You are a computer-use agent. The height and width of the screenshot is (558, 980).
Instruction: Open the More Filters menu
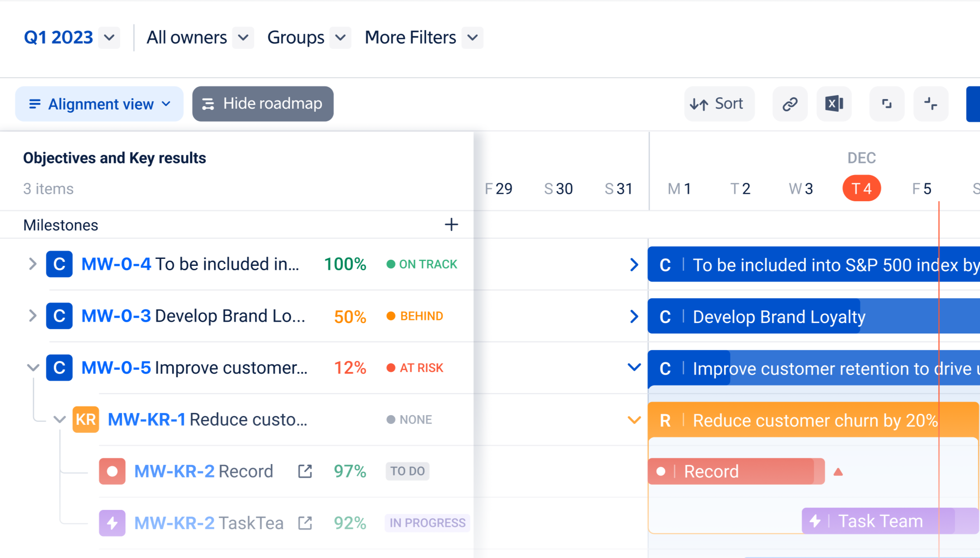coord(472,38)
